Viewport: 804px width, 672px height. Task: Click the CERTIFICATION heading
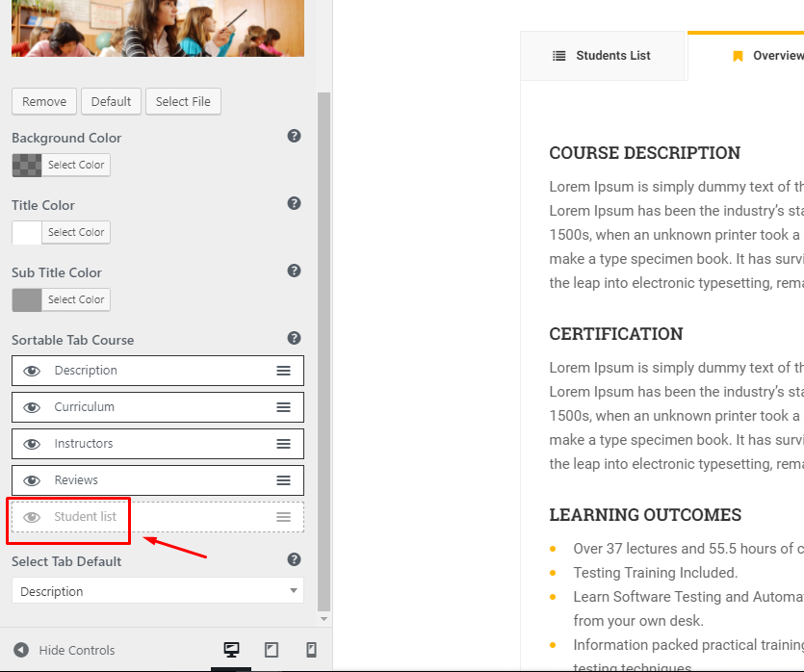(616, 334)
